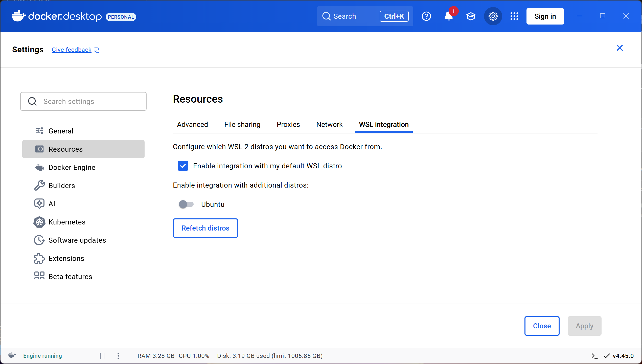Click the Sign in button
The width and height of the screenshot is (642, 364).
(545, 16)
